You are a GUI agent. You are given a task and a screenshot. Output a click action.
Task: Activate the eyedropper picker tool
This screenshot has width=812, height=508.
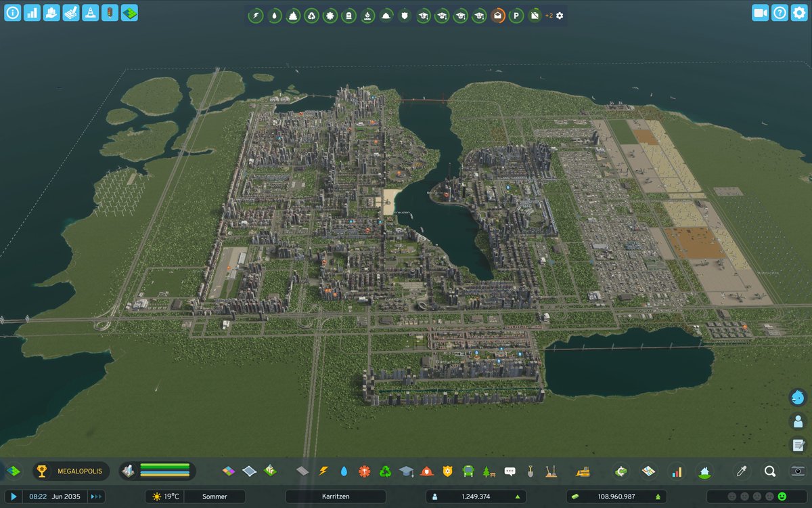click(742, 471)
